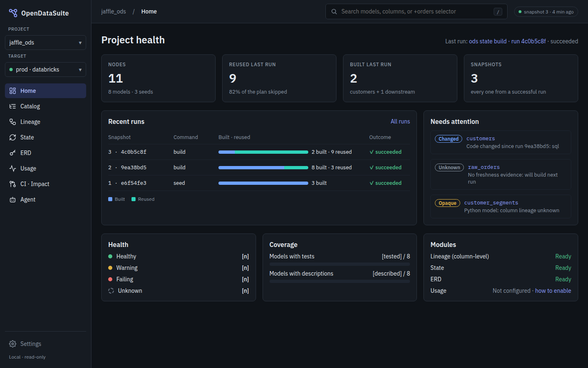Click the how to enable link

pos(553,291)
